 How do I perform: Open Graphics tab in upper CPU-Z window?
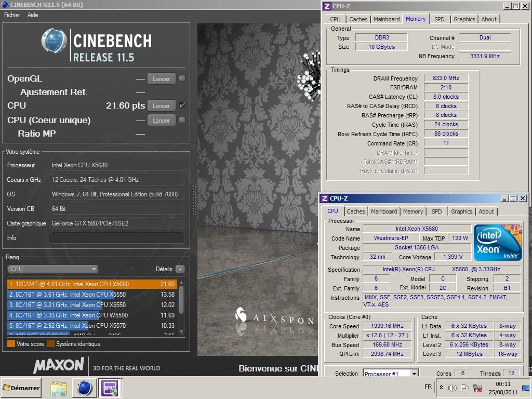point(464,19)
